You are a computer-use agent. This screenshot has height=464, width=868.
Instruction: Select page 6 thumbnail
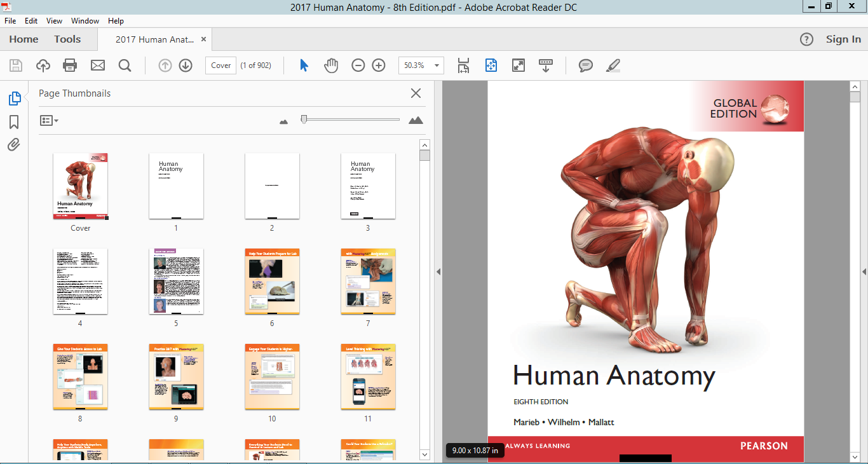coord(272,282)
